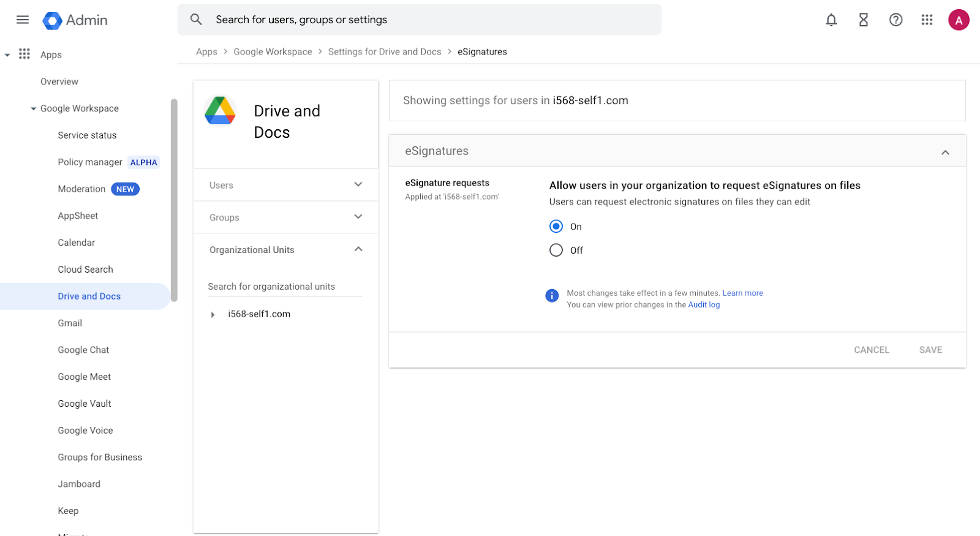Click the ALPHA badge beside Policy manager
The height and width of the screenshot is (536, 980).
point(143,162)
